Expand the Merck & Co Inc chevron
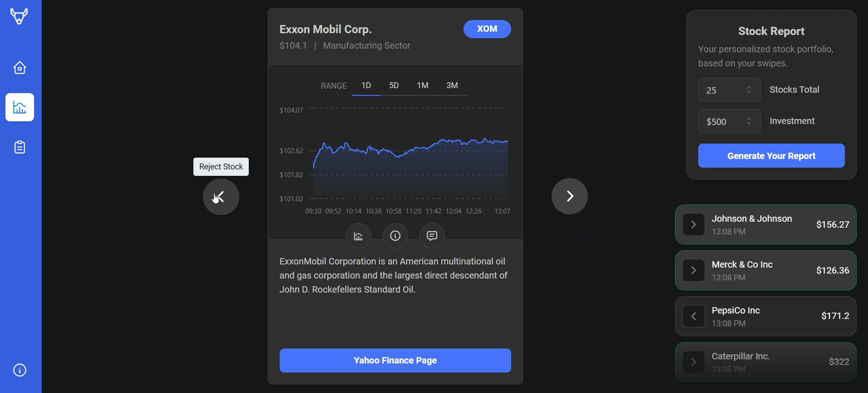This screenshot has width=868, height=393. pyautogui.click(x=694, y=270)
